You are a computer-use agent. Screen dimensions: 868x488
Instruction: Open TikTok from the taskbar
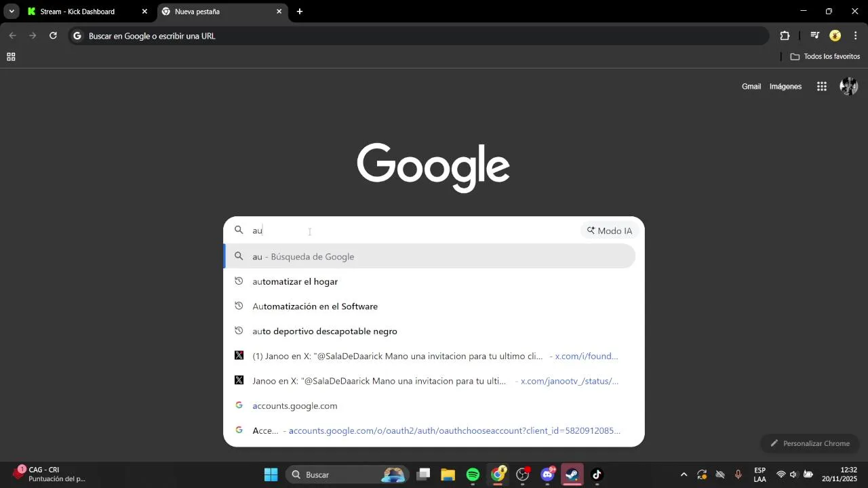point(597,474)
